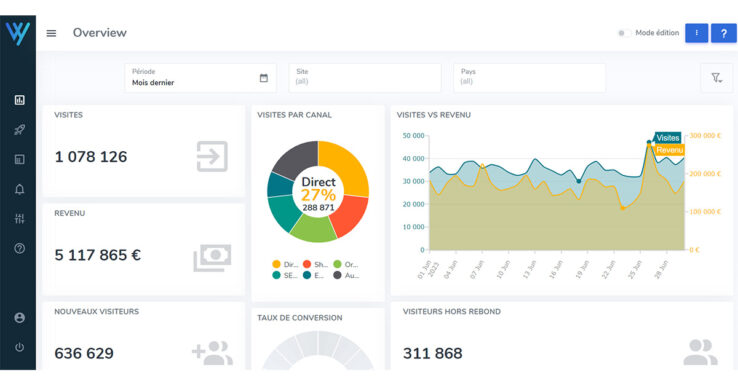This screenshot has width=738, height=386.
Task: Click the 50 000 axis label
Action: [x=413, y=136]
